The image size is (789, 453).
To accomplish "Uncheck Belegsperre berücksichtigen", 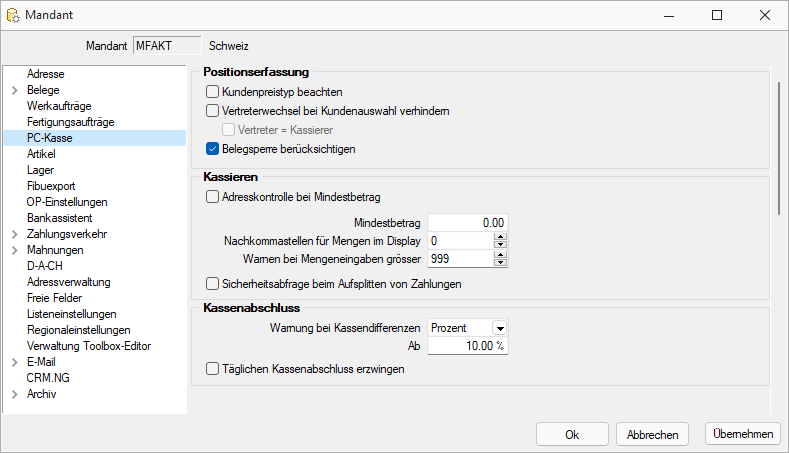I will pos(212,149).
